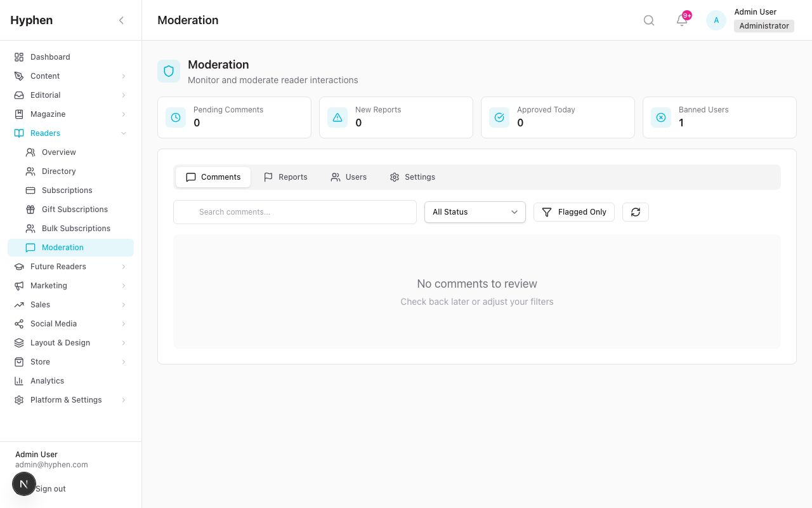The height and width of the screenshot is (508, 812).
Task: Click the search comments input field
Action: 294,211
